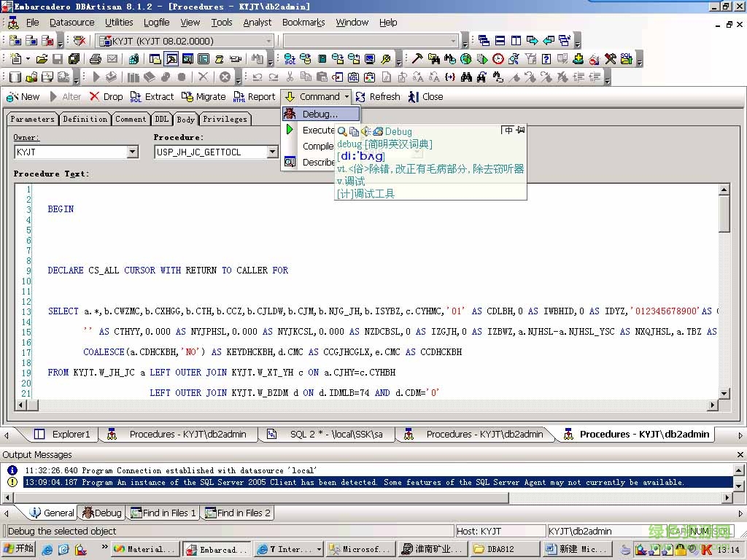Screen dimensions: 747x560
Task: Click the Undo icon in the toolbar
Action: pyautogui.click(x=257, y=75)
